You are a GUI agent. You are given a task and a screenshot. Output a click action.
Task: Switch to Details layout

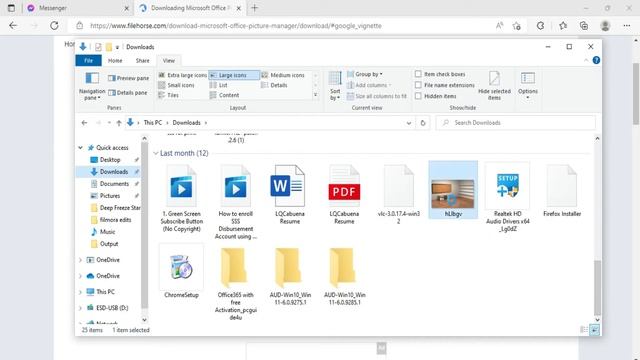point(274,85)
